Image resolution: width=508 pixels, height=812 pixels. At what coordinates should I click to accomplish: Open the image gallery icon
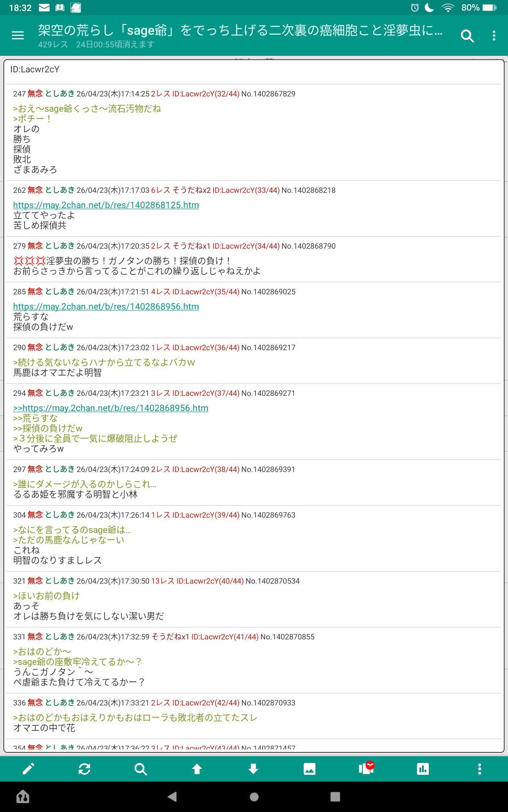(309, 769)
